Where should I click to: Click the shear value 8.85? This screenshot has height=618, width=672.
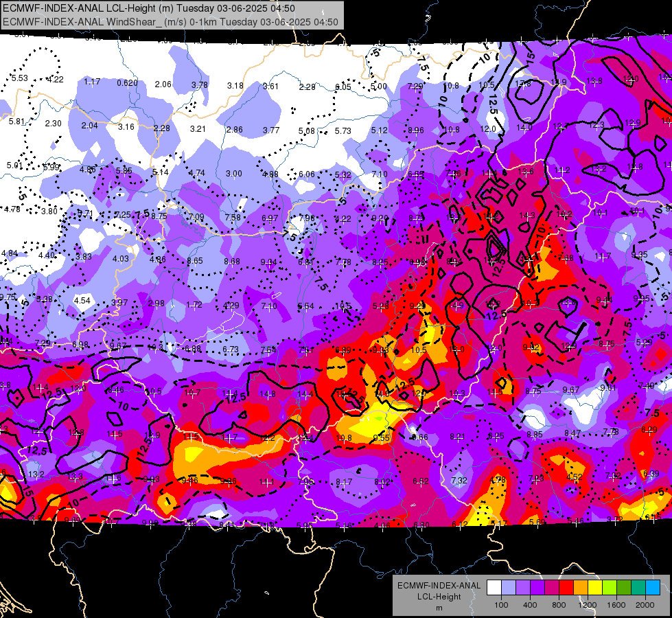click(535, 435)
